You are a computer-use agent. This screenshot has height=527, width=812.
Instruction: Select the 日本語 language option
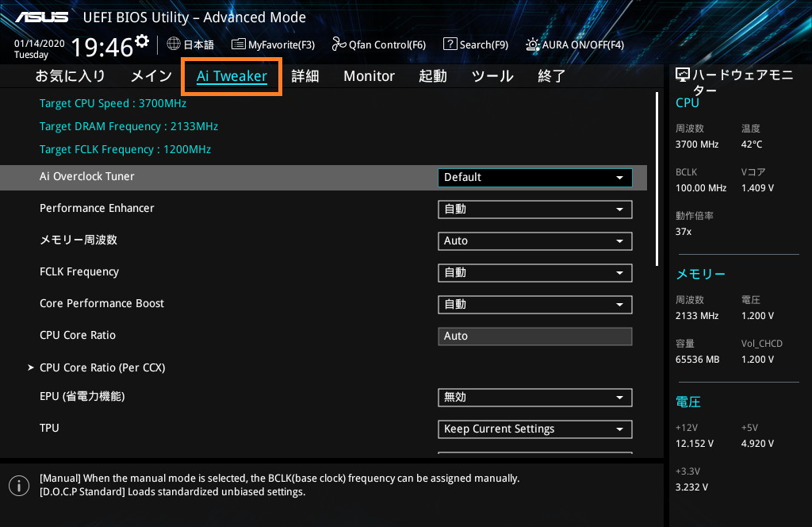click(x=199, y=44)
